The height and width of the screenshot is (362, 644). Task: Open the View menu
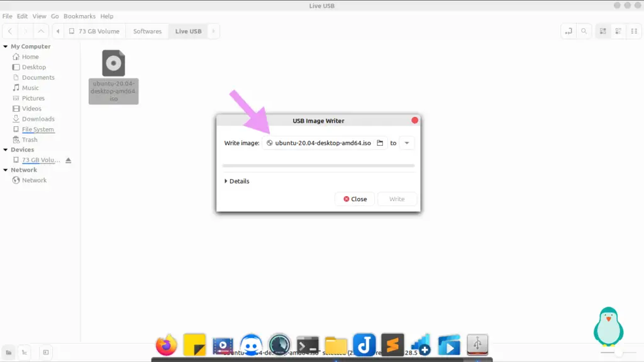tap(40, 16)
